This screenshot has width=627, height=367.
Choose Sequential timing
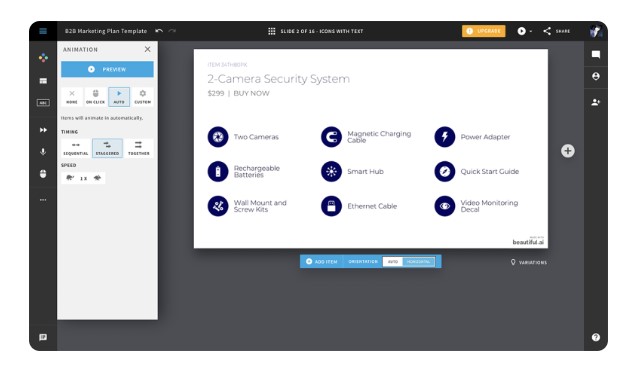(x=76, y=148)
